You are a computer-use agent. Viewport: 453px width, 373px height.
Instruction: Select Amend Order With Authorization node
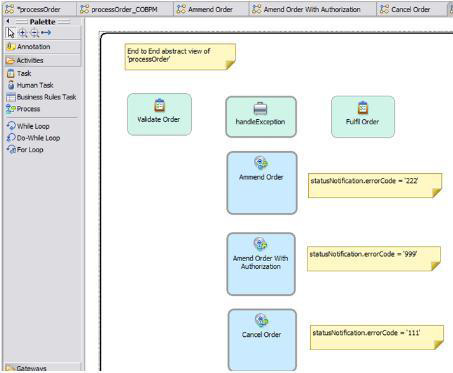[261, 264]
